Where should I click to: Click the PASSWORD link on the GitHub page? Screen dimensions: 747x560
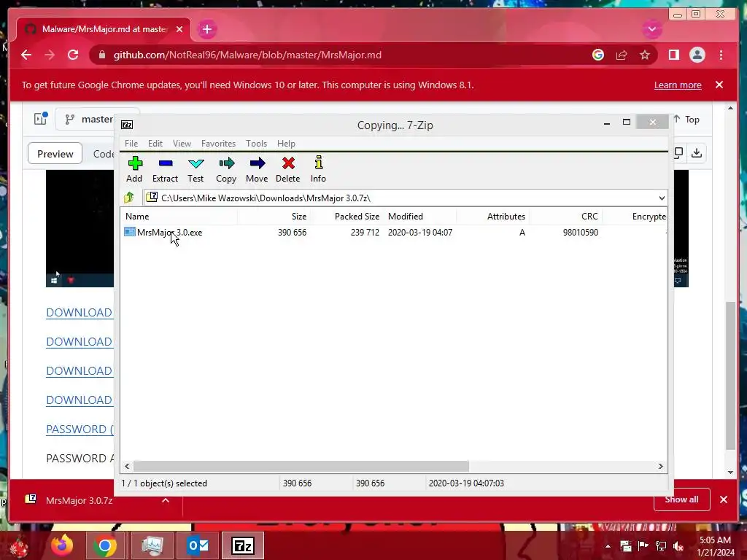pyautogui.click(x=80, y=429)
